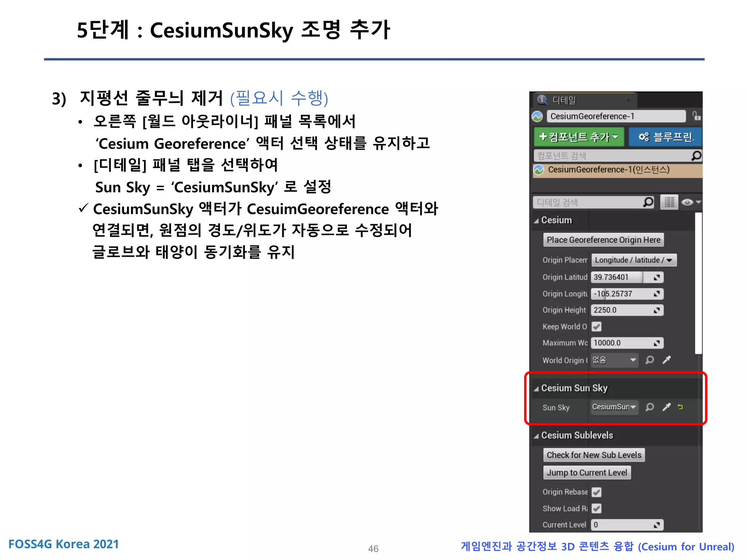The image size is (747, 560).
Task: Click the Sun Sky property label
Action: [x=556, y=408]
